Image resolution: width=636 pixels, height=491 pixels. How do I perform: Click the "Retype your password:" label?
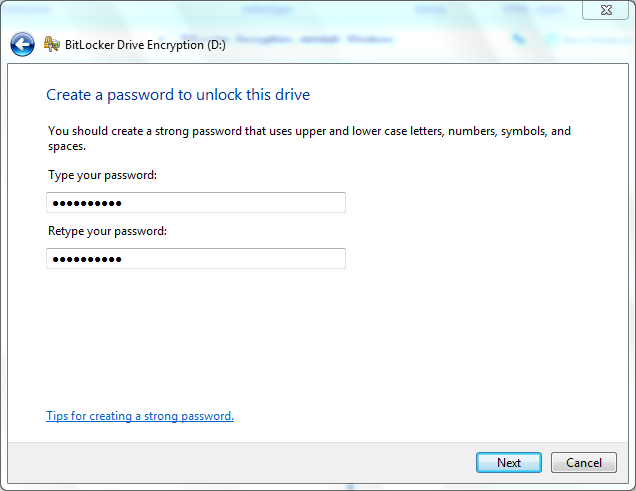(x=107, y=231)
